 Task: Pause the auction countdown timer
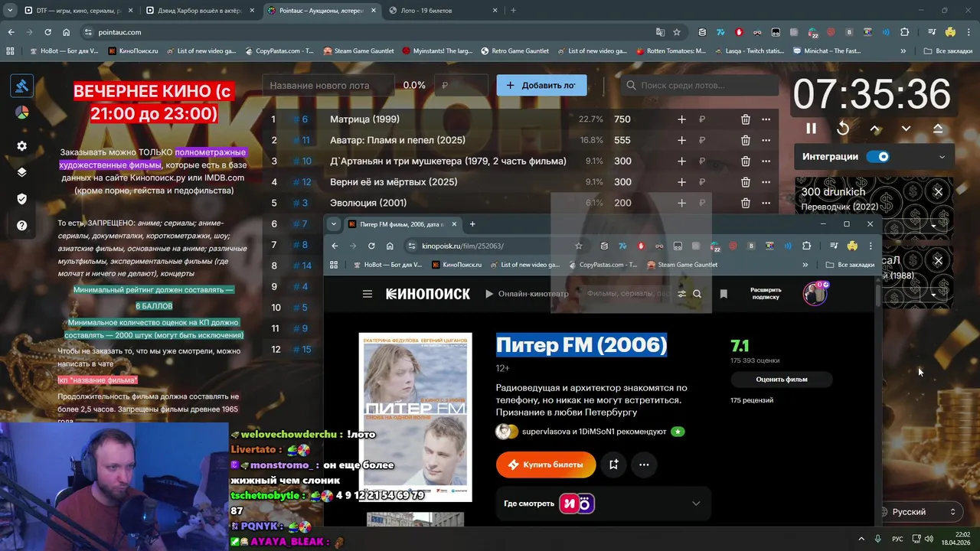pyautogui.click(x=811, y=129)
